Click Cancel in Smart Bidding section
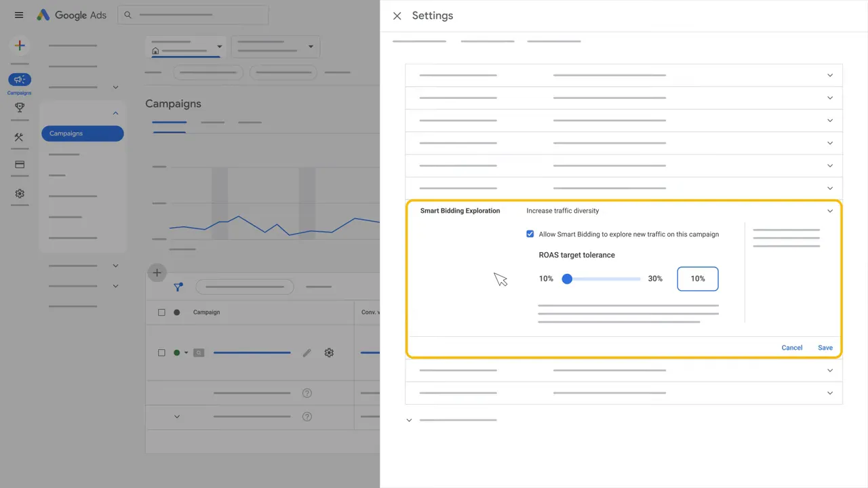The height and width of the screenshot is (488, 868). point(791,348)
